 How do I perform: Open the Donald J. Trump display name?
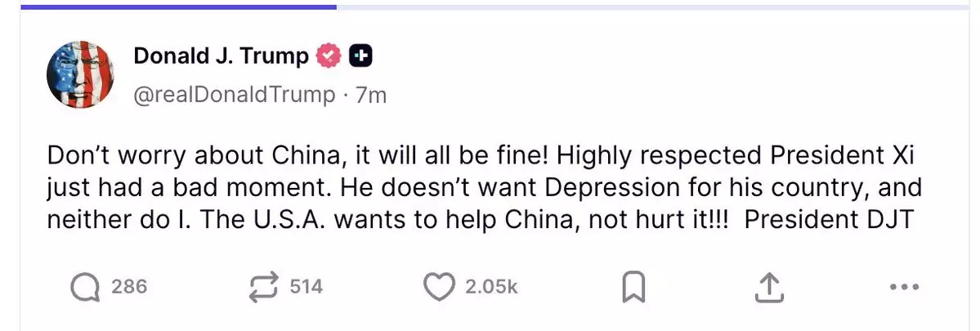221,56
